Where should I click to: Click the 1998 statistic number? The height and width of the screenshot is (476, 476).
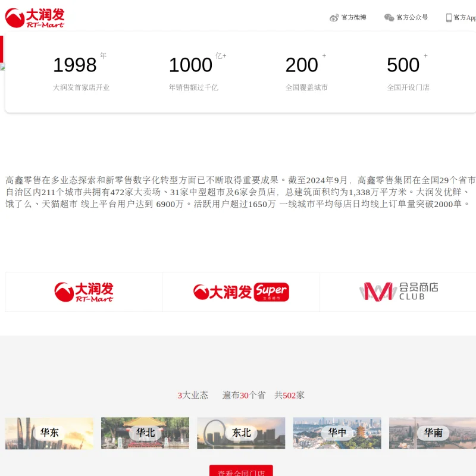coord(75,65)
